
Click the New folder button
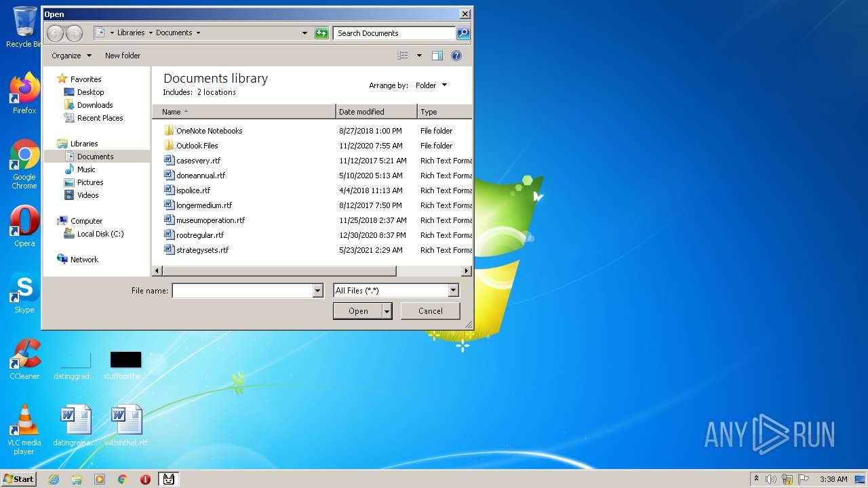pos(123,56)
